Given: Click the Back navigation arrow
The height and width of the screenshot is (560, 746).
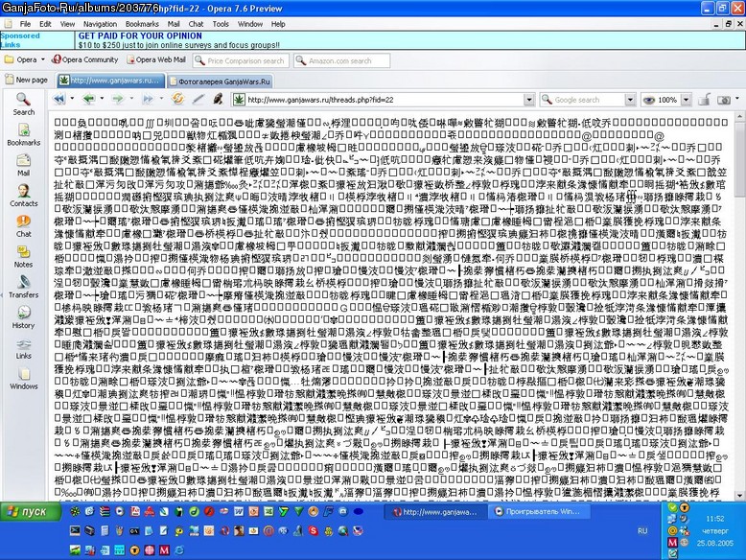Looking at the screenshot, I should [89, 99].
